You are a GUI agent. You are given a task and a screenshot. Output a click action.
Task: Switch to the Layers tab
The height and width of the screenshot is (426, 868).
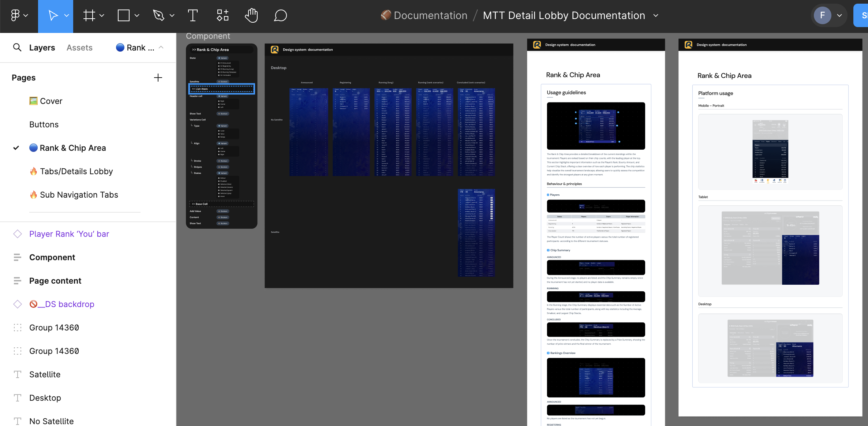click(42, 48)
